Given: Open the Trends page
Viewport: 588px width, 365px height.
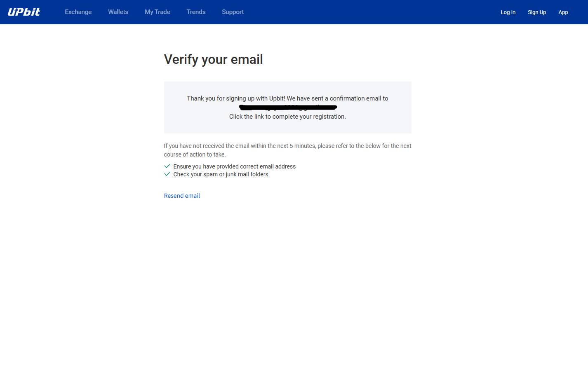Looking at the screenshot, I should (x=196, y=12).
